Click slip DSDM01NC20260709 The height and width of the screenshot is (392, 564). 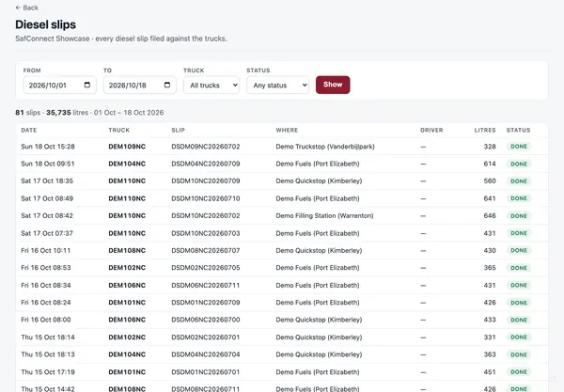pos(206,303)
